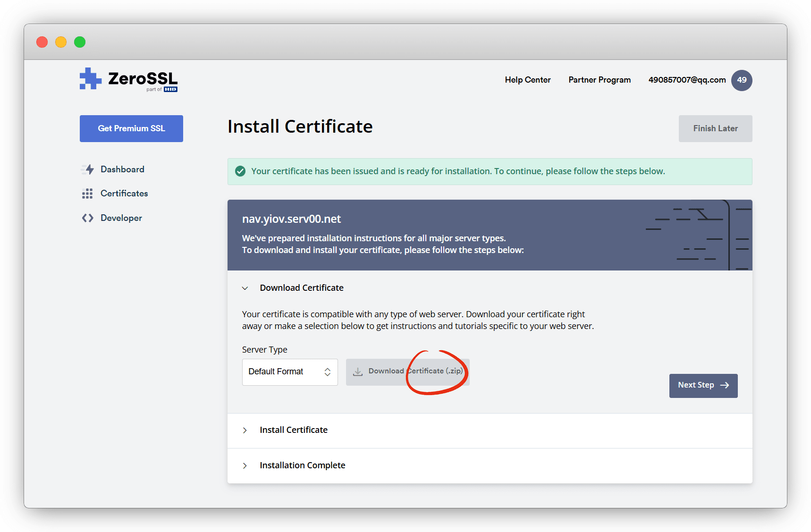Screen dimensions: 811x532
Task: Click the ZeroSSL puzzle logo
Action: (90, 79)
